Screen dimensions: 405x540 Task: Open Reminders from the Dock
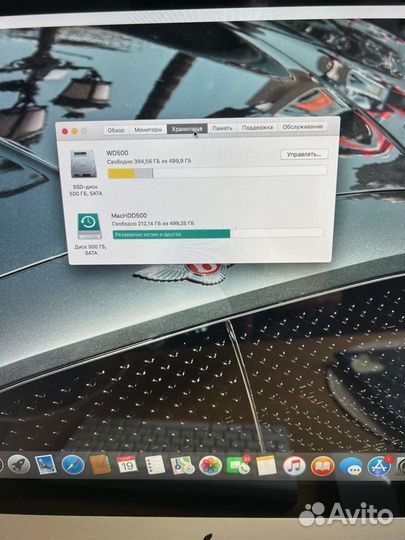[155, 465]
